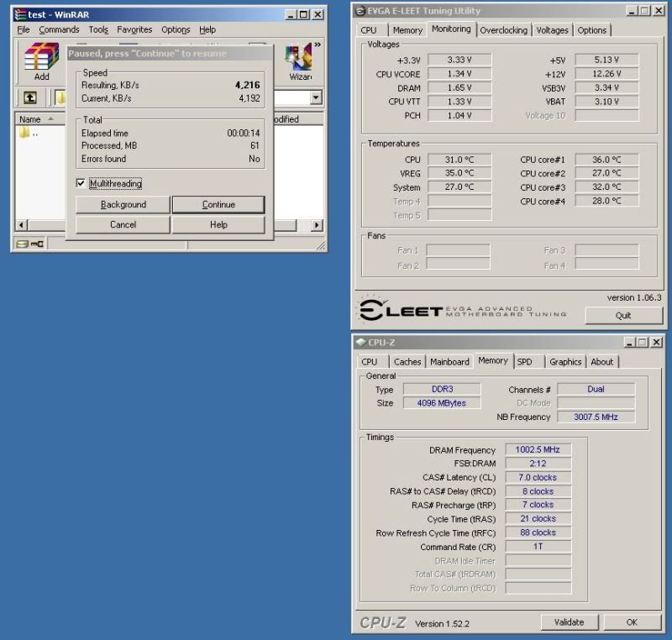Viewport: 672px width, 640px height.
Task: Open the Voltages tab in E-LEET
Action: click(x=553, y=30)
